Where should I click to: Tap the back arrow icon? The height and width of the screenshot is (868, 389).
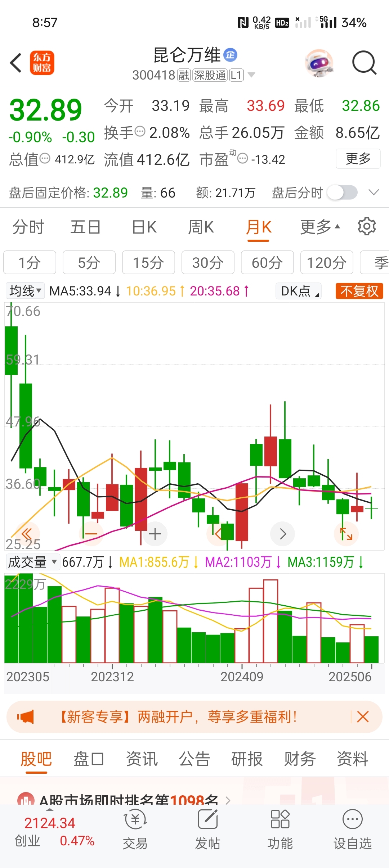click(16, 63)
